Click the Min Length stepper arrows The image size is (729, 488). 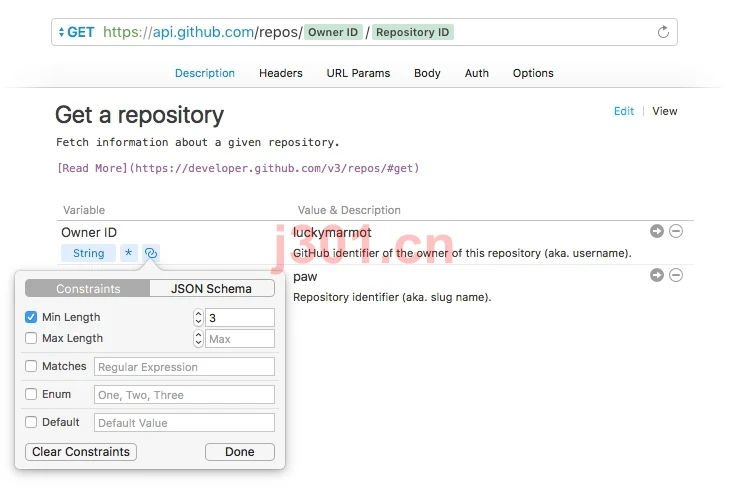198,317
